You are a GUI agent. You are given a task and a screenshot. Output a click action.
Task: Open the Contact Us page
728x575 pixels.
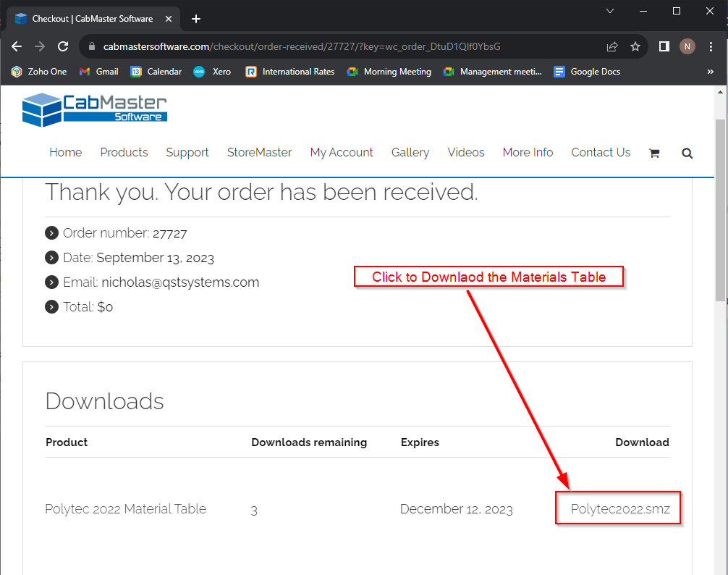coord(601,152)
